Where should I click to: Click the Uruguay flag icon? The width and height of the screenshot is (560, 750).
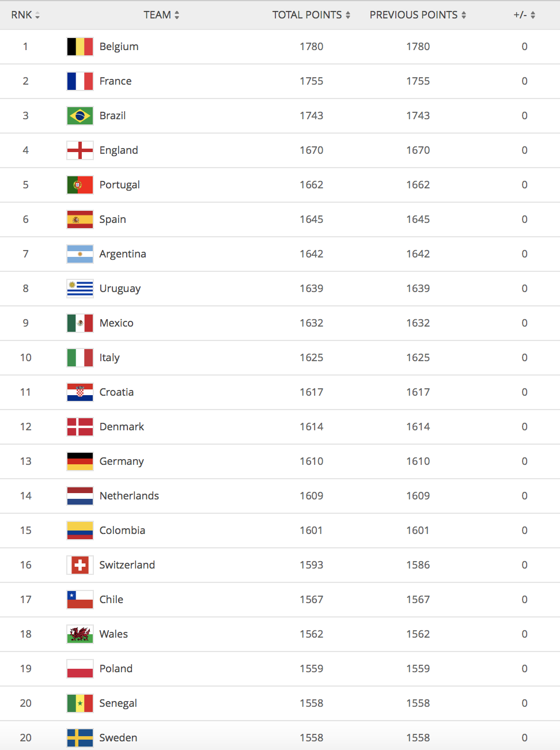click(x=80, y=289)
